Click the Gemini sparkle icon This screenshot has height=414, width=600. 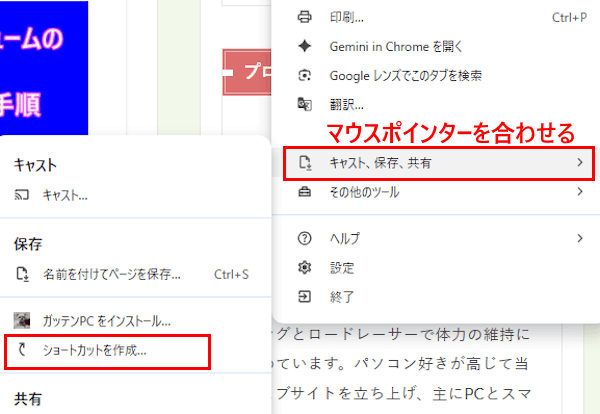coord(305,46)
